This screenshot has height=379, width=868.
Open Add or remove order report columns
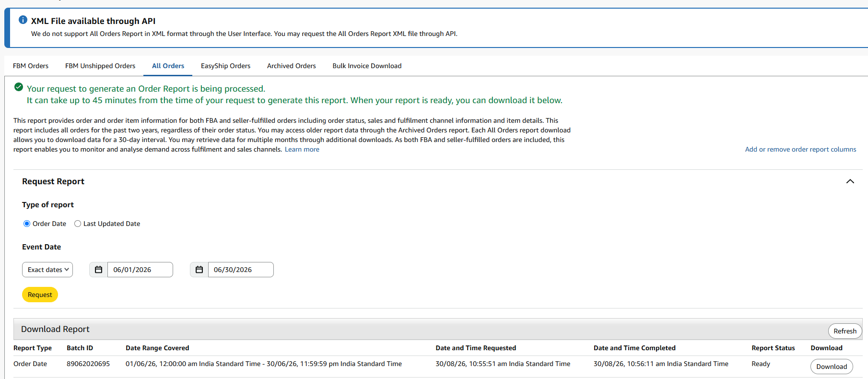[x=800, y=149]
